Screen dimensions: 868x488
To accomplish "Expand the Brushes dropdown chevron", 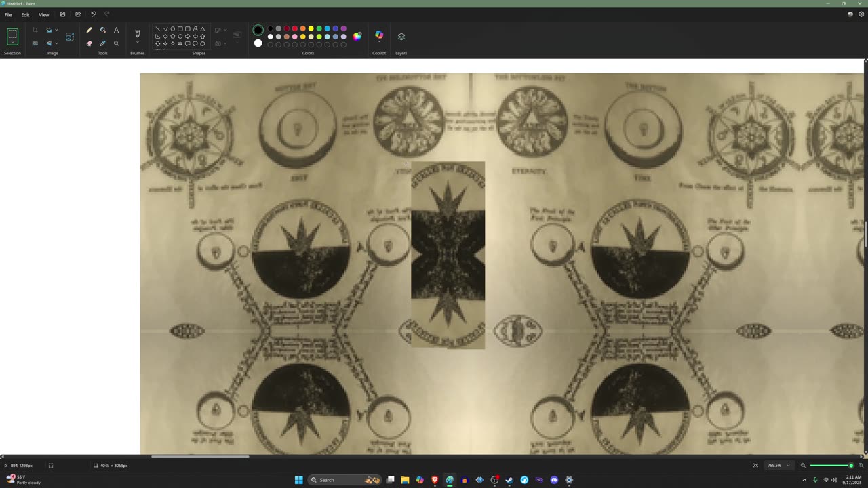I will (x=138, y=43).
